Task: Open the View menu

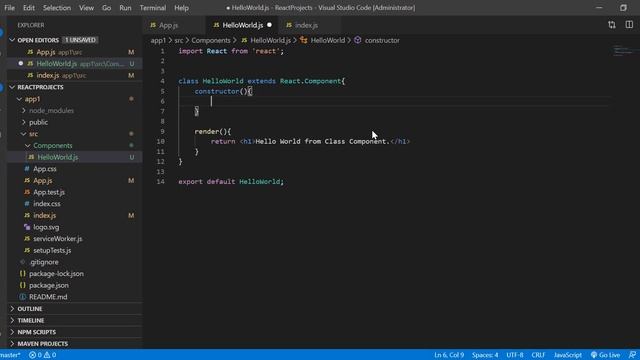Action: coord(86,8)
